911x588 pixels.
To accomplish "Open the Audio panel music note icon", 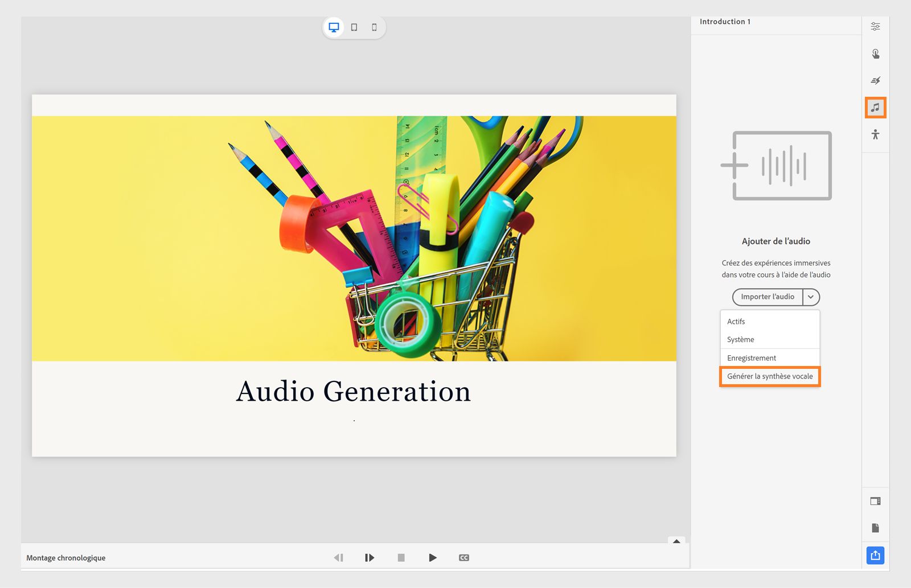I will pos(875,108).
